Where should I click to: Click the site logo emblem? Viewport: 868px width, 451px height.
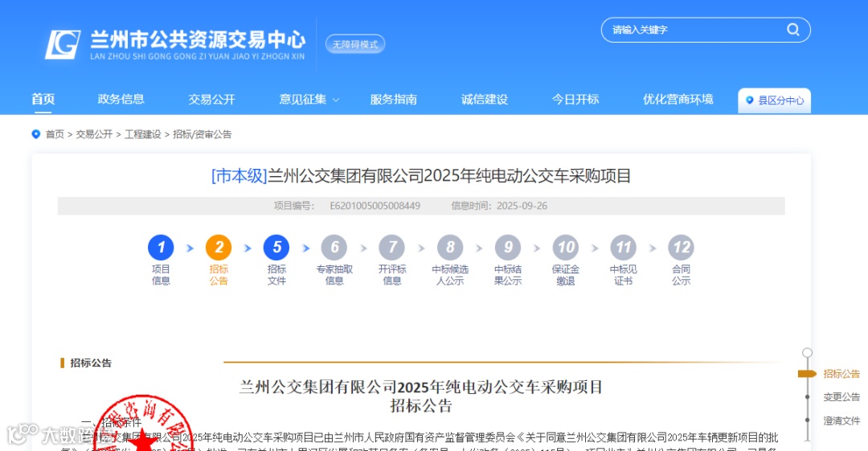[x=63, y=44]
